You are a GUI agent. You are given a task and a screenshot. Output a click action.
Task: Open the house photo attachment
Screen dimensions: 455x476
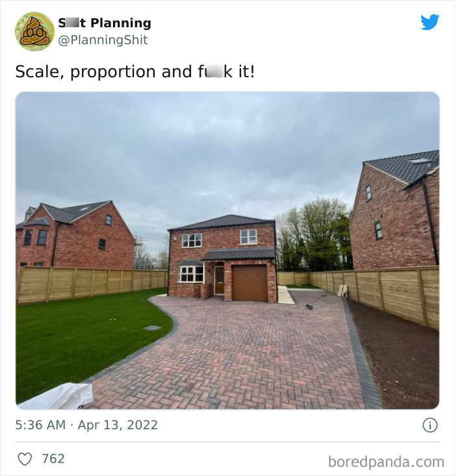click(227, 251)
